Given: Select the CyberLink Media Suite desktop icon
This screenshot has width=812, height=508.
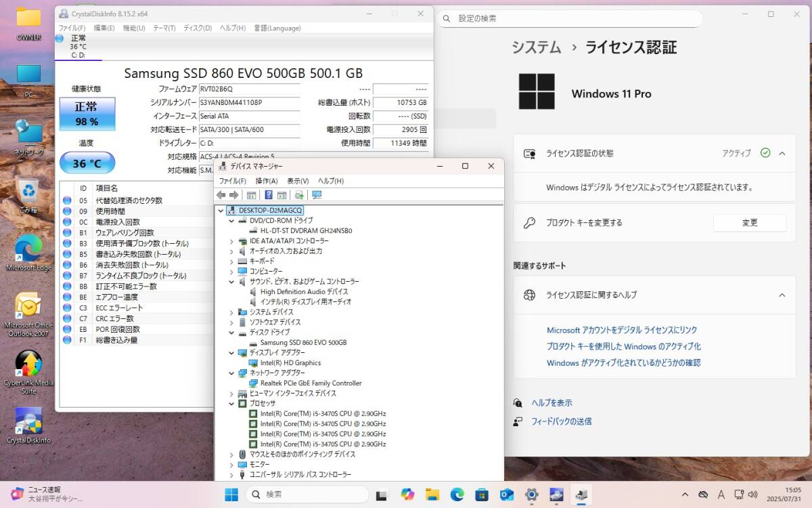Looking at the screenshot, I should coord(28,373).
